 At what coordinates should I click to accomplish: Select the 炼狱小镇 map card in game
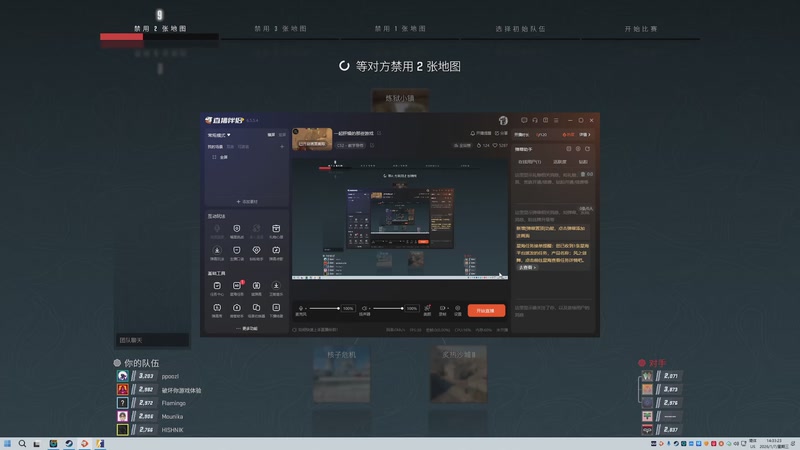pyautogui.click(x=400, y=101)
